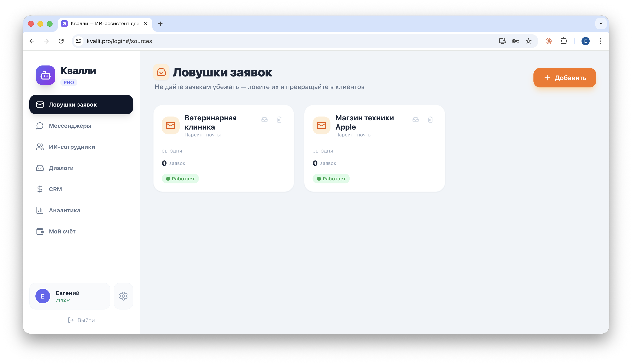Click the CRM dollar icon

click(40, 189)
